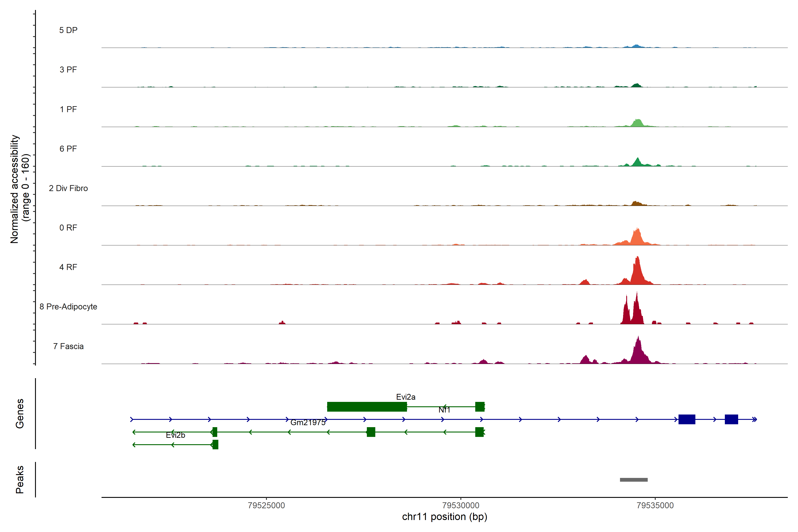Click the 7 Fascia track label

click(68, 346)
